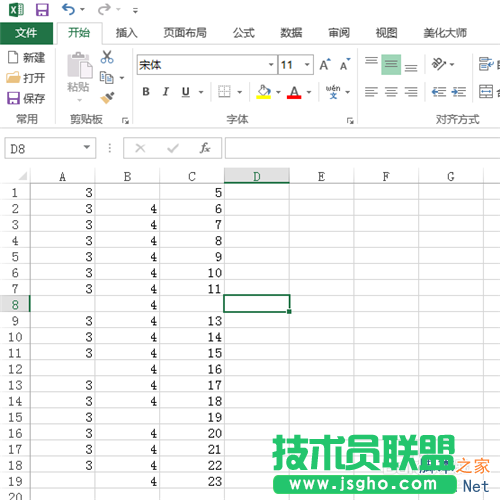This screenshot has height=500, width=500.
Task: Open the Undo history dropdown arrow
Action: click(x=82, y=10)
